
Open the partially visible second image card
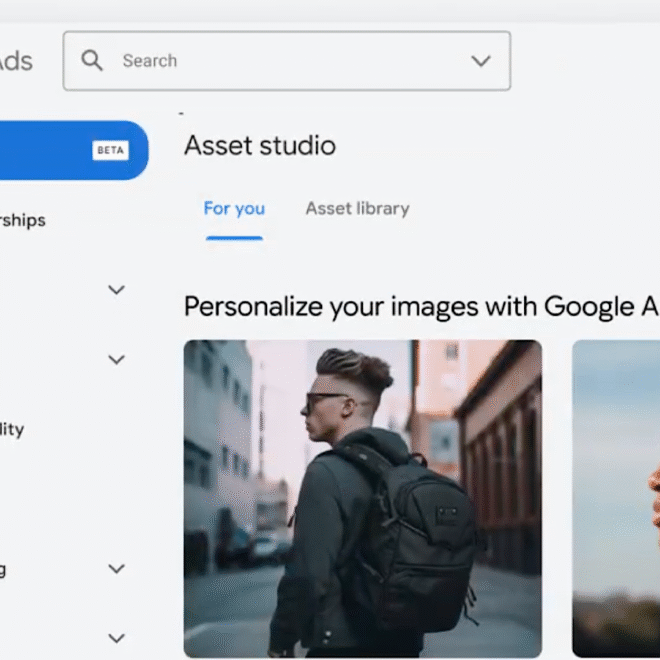pos(616,499)
